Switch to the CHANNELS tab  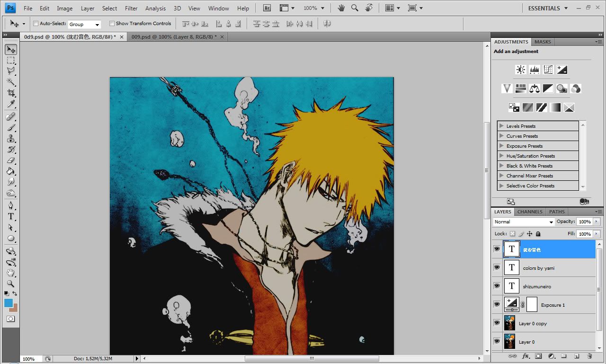(530, 212)
